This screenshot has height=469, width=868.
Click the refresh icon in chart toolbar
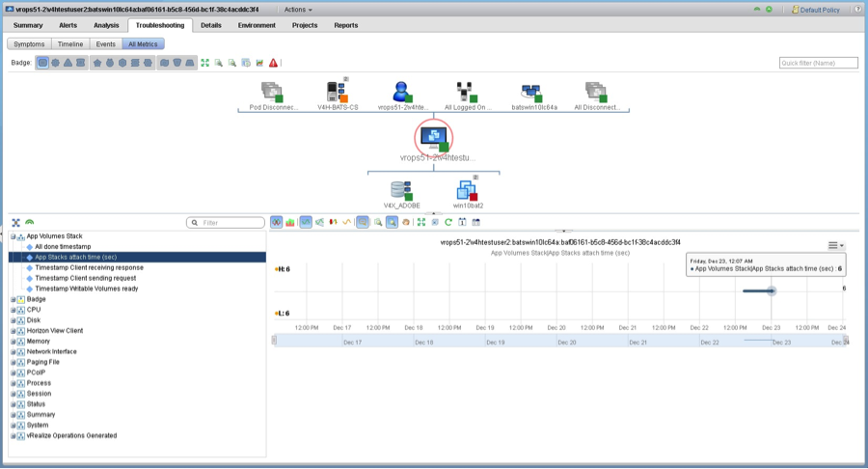tap(448, 222)
